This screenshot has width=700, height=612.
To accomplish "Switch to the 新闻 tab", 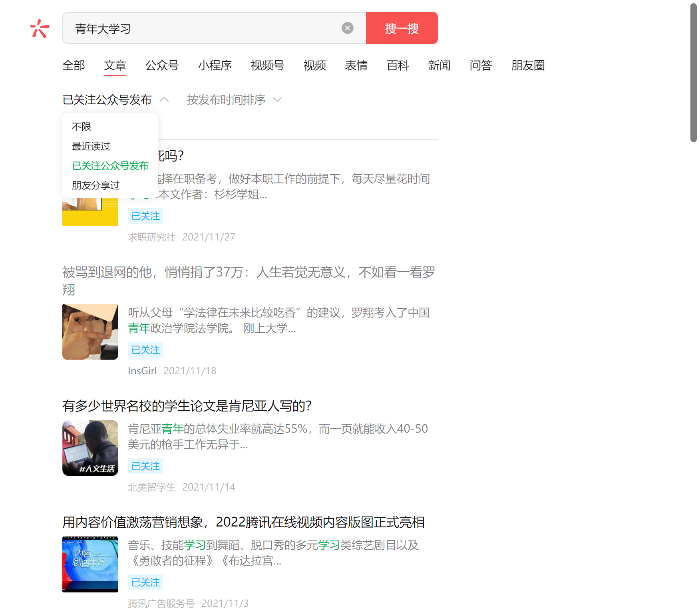I will coord(439,65).
